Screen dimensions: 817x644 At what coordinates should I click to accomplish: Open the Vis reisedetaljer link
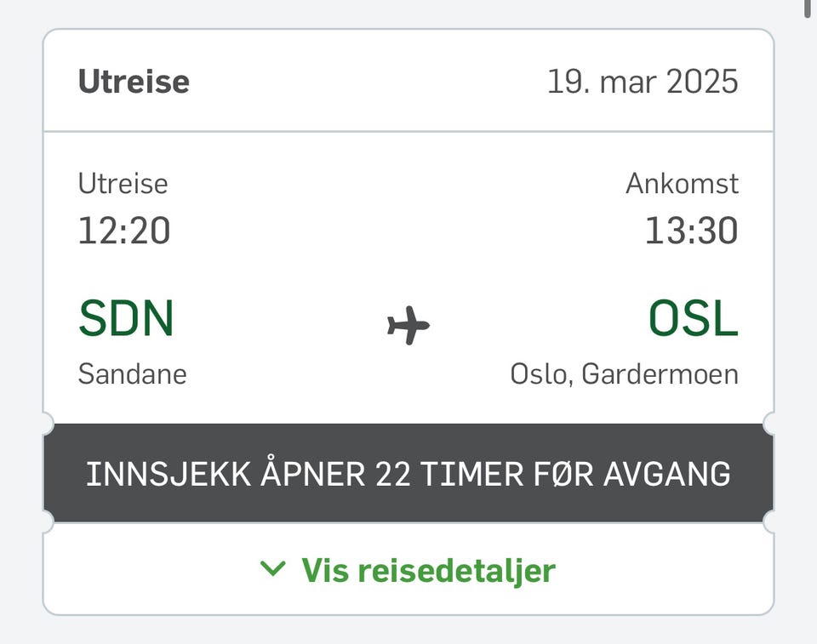(x=428, y=570)
